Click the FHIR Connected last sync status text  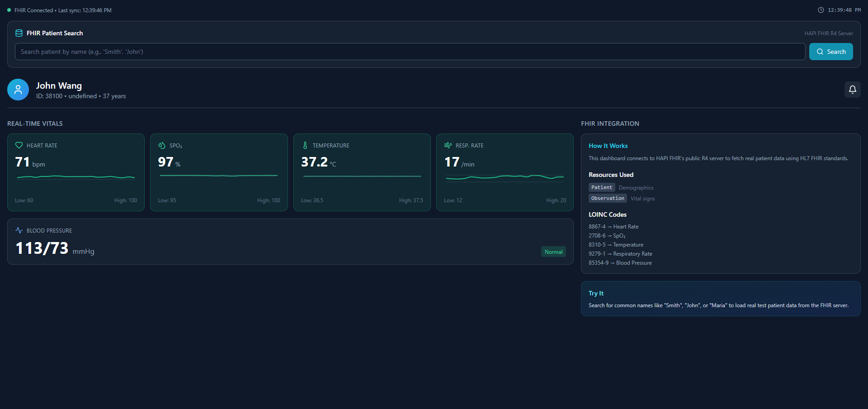pos(63,10)
